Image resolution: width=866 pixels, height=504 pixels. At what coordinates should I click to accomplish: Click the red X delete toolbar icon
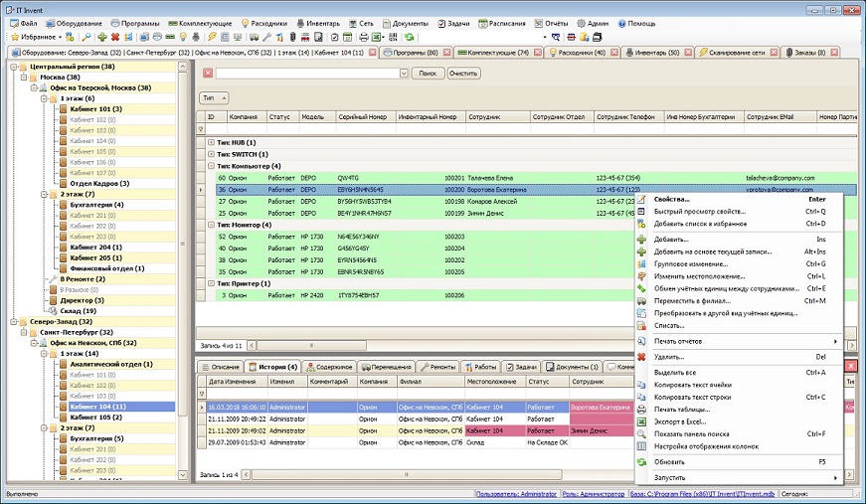click(x=115, y=37)
